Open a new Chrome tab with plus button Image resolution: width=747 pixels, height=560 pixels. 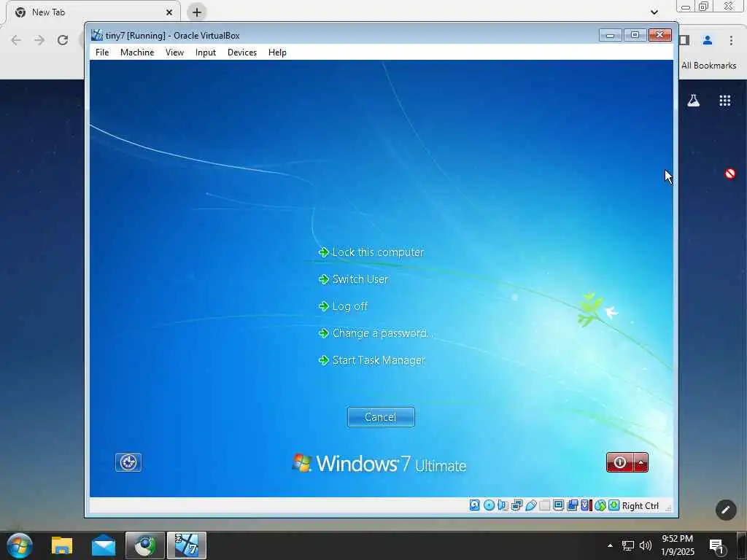tap(197, 12)
